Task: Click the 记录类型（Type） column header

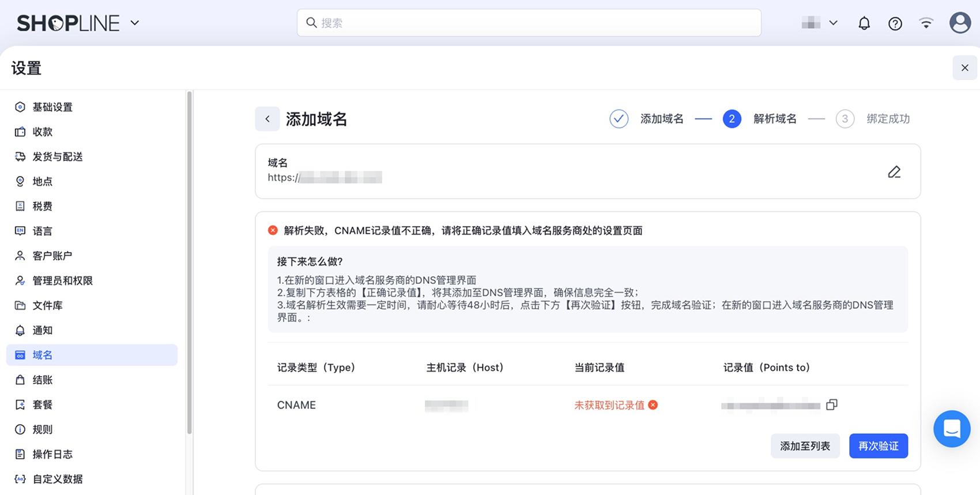Action: point(316,367)
